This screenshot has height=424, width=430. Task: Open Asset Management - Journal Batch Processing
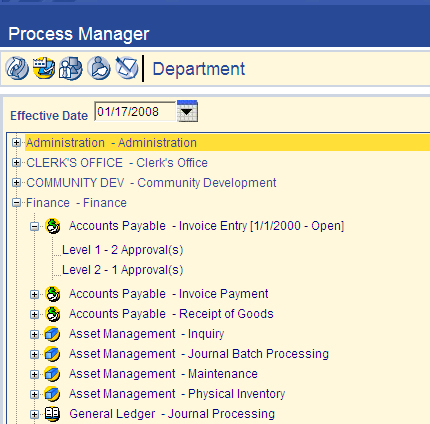pyautogui.click(x=199, y=354)
